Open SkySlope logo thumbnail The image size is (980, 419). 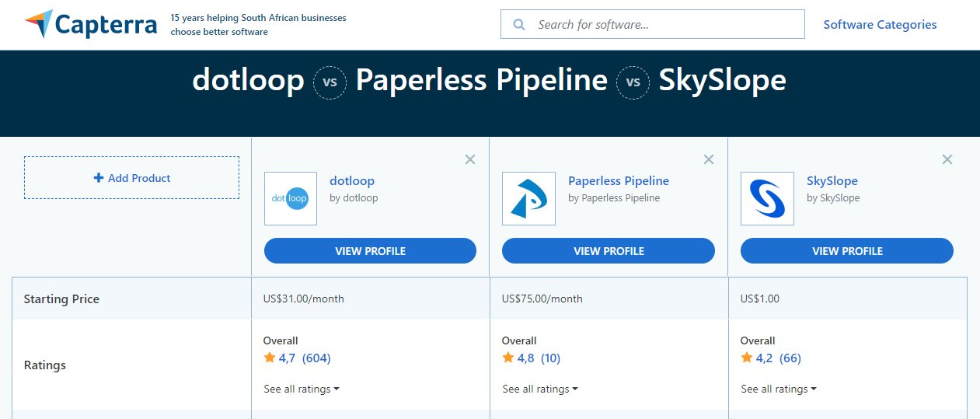point(767,198)
